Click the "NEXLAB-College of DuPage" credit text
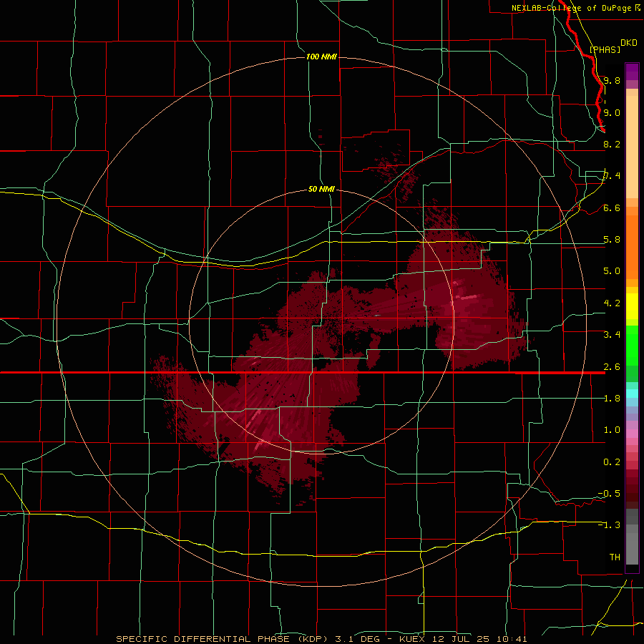The width and height of the screenshot is (644, 644). tap(571, 8)
